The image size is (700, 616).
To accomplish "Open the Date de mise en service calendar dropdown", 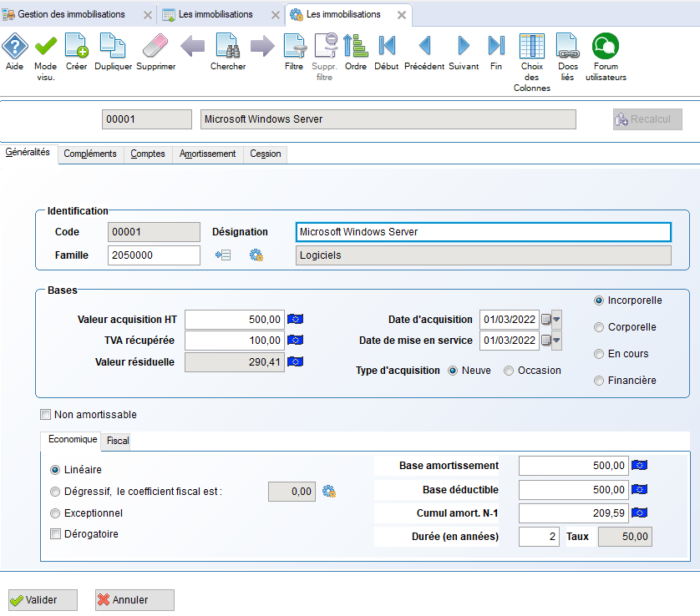I will pos(556,341).
